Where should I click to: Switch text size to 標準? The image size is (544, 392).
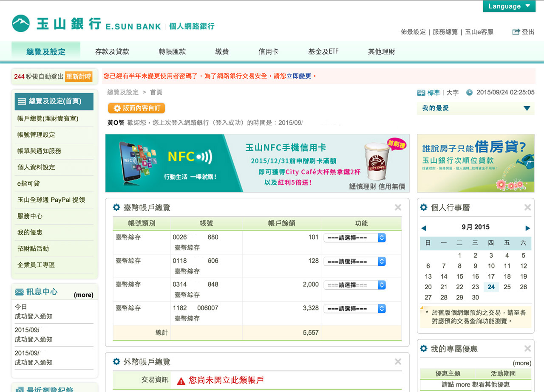(433, 93)
